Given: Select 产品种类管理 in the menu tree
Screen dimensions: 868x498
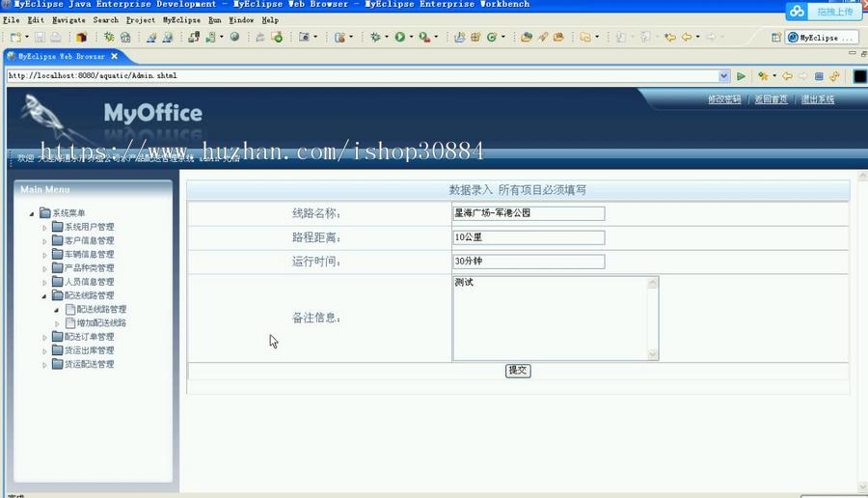Looking at the screenshot, I should point(89,268).
